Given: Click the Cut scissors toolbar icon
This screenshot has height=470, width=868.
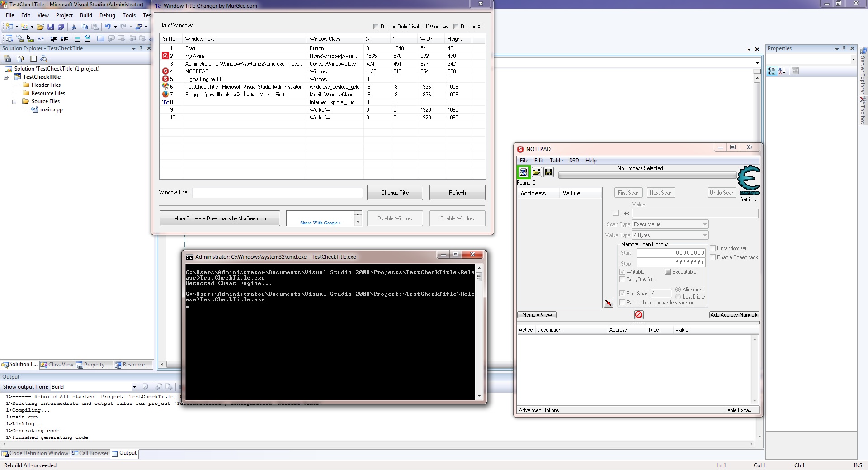Looking at the screenshot, I should (74, 27).
